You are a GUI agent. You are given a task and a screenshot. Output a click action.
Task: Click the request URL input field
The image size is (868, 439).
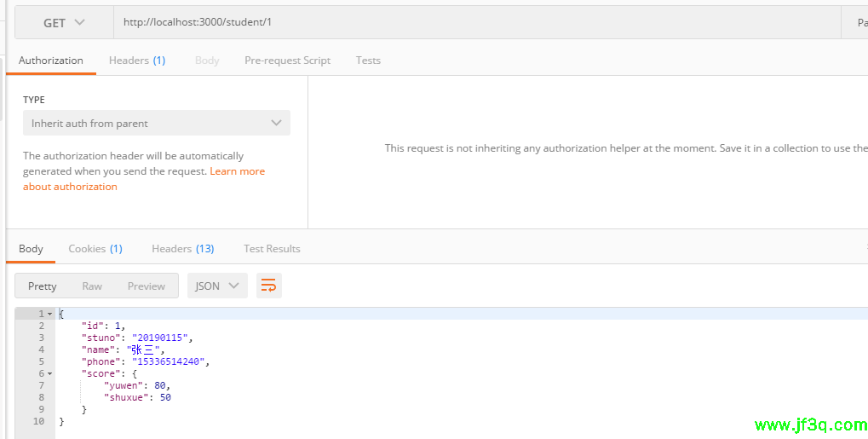(477, 23)
